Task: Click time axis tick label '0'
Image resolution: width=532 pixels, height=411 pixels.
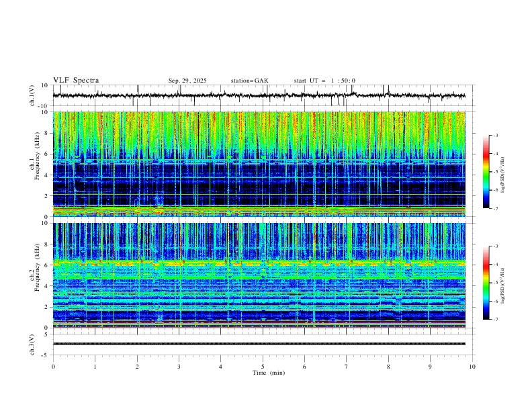Action: [53, 367]
